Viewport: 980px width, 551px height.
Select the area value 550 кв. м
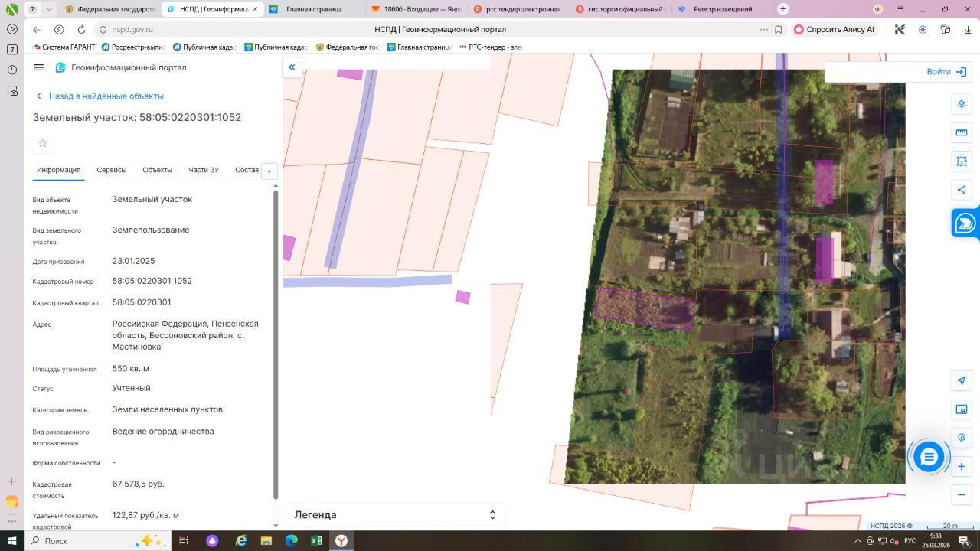tap(131, 368)
